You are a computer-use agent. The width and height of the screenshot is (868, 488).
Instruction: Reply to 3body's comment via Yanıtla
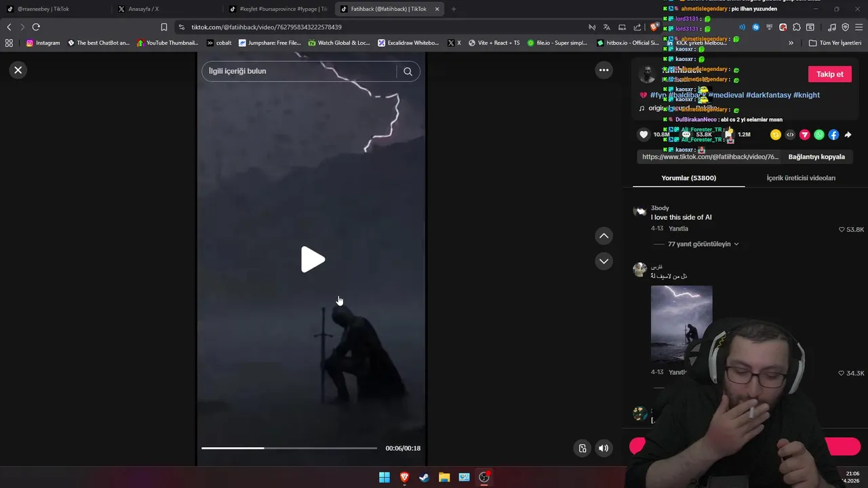(678, 229)
